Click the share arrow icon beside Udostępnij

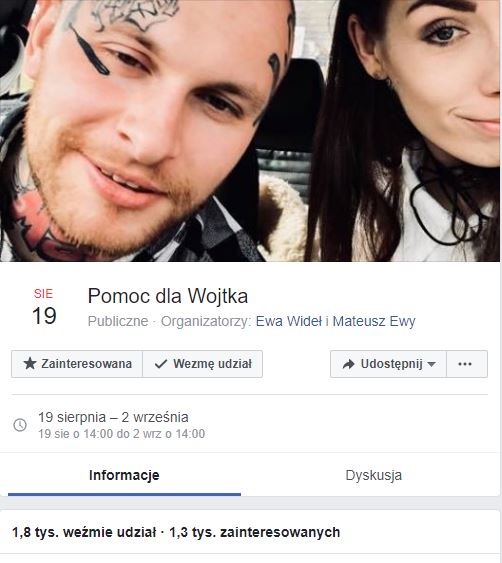348,364
